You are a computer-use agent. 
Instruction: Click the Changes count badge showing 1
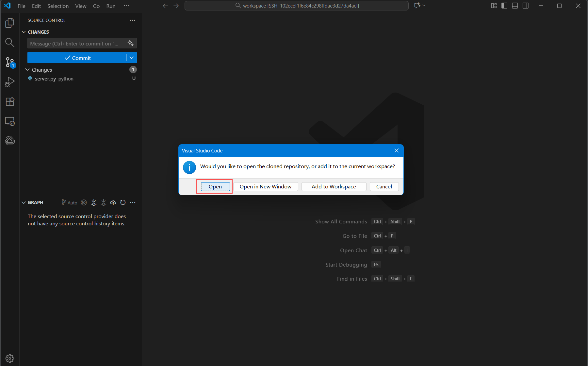pos(133,69)
